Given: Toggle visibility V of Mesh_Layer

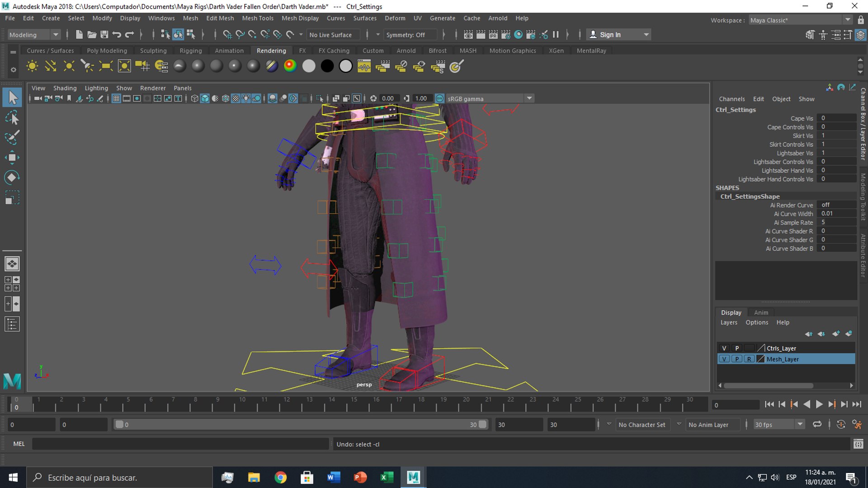Looking at the screenshot, I should coord(724,359).
